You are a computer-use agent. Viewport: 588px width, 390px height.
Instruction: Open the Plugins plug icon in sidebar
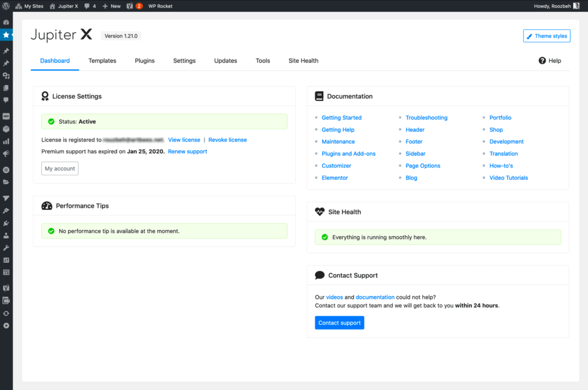(6, 223)
